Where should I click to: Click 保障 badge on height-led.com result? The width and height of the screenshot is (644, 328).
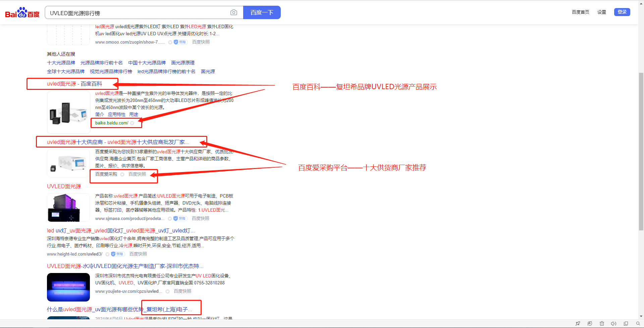tap(118, 254)
